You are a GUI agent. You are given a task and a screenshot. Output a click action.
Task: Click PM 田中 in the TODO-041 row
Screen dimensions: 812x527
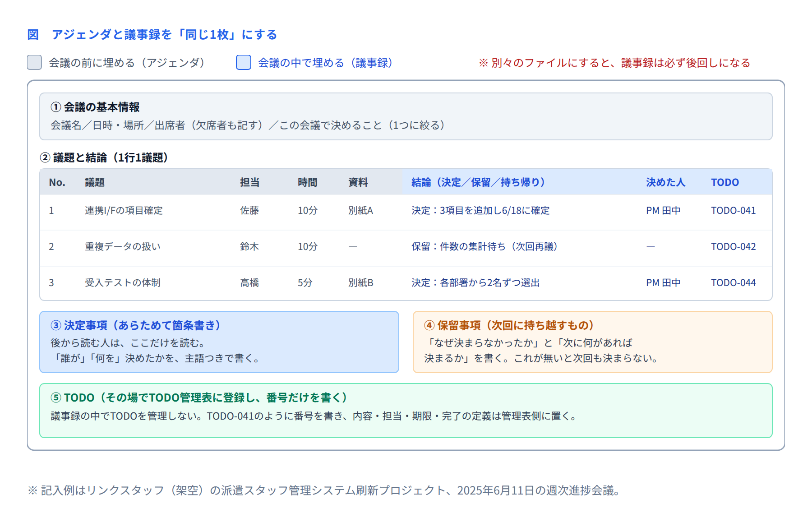pos(663,210)
